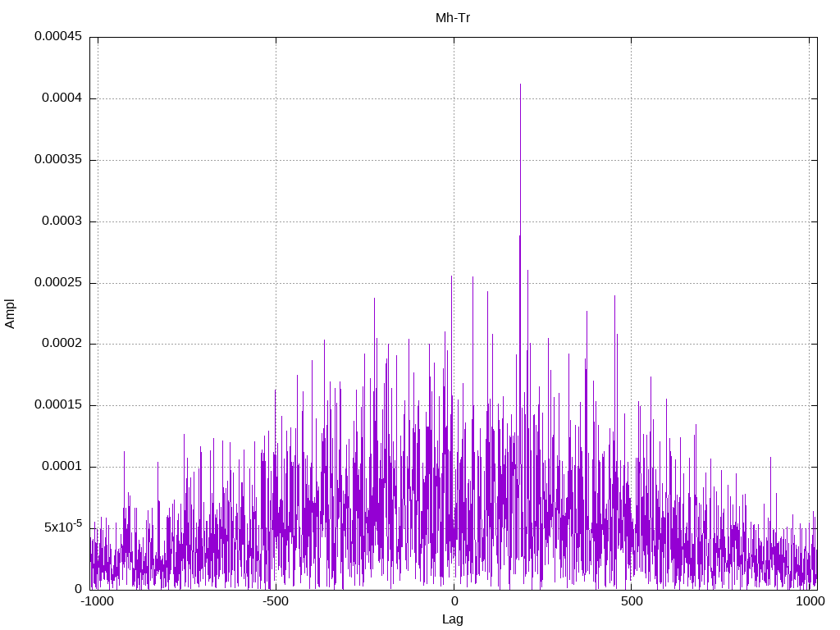Click y-axis tick label 0.00045
Image resolution: width=840 pixels, height=630 pixels.
coord(58,36)
